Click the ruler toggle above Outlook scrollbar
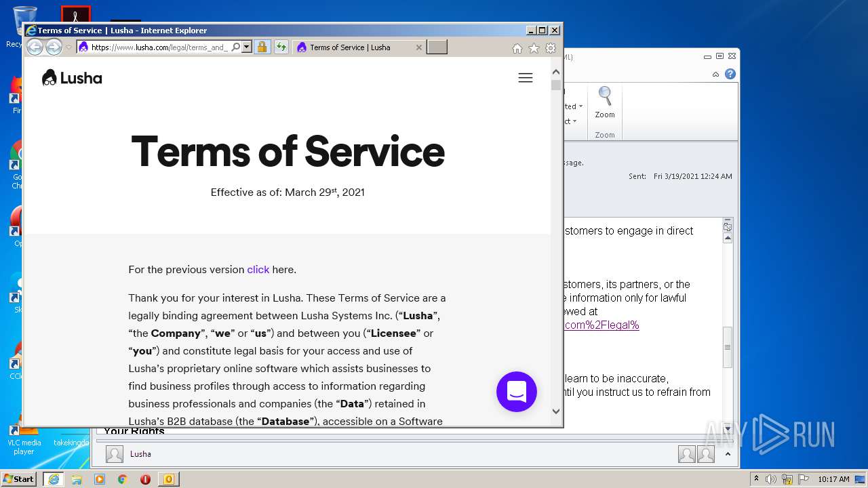The width and height of the screenshot is (868, 488). click(x=728, y=226)
